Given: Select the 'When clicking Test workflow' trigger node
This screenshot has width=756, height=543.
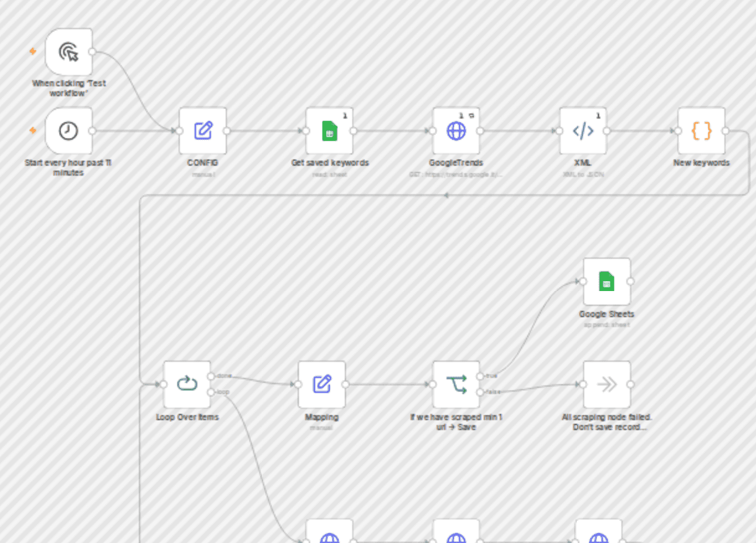Looking at the screenshot, I should click(69, 52).
